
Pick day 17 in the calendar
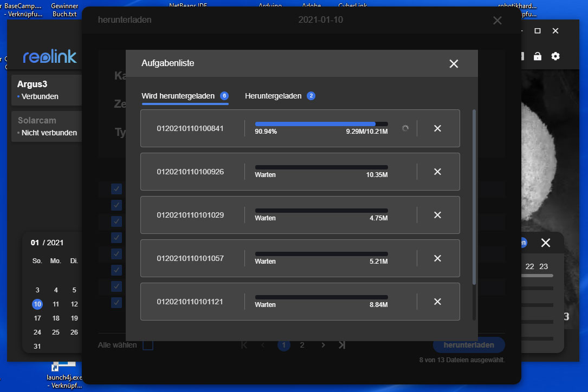(x=37, y=318)
